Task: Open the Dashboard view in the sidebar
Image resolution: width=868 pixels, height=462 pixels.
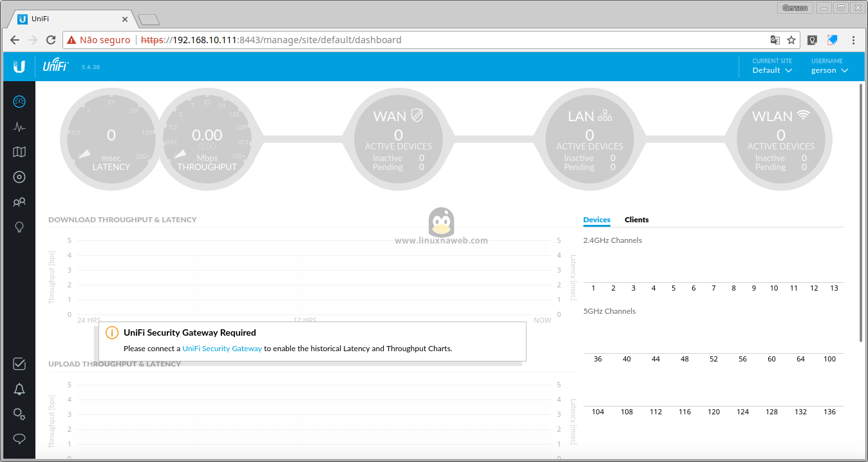Action: click(19, 101)
